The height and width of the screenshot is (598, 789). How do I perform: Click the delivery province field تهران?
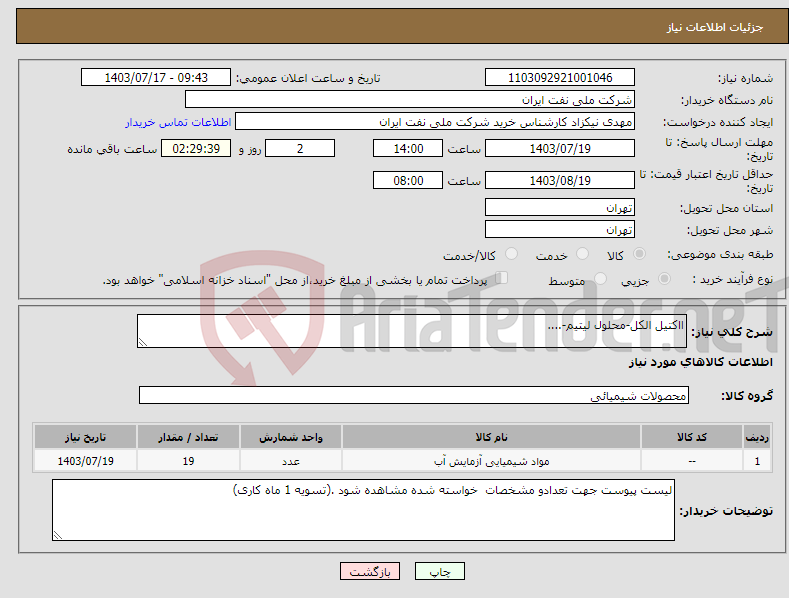(x=560, y=207)
